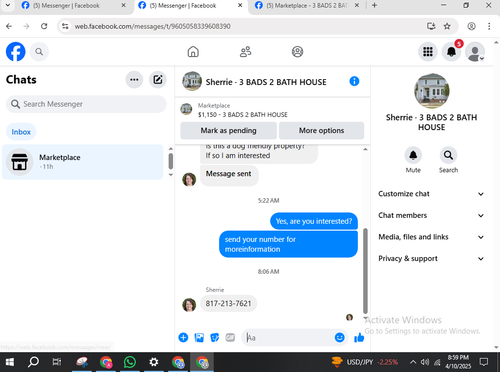Open the USD/JPY taskbar widget
Viewport: 500px width, 372px height.
pos(364,362)
